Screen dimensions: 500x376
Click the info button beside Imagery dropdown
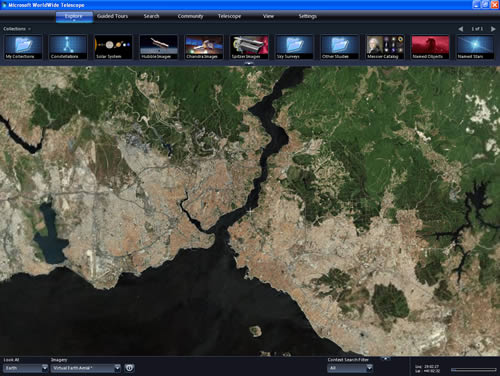click(x=129, y=368)
